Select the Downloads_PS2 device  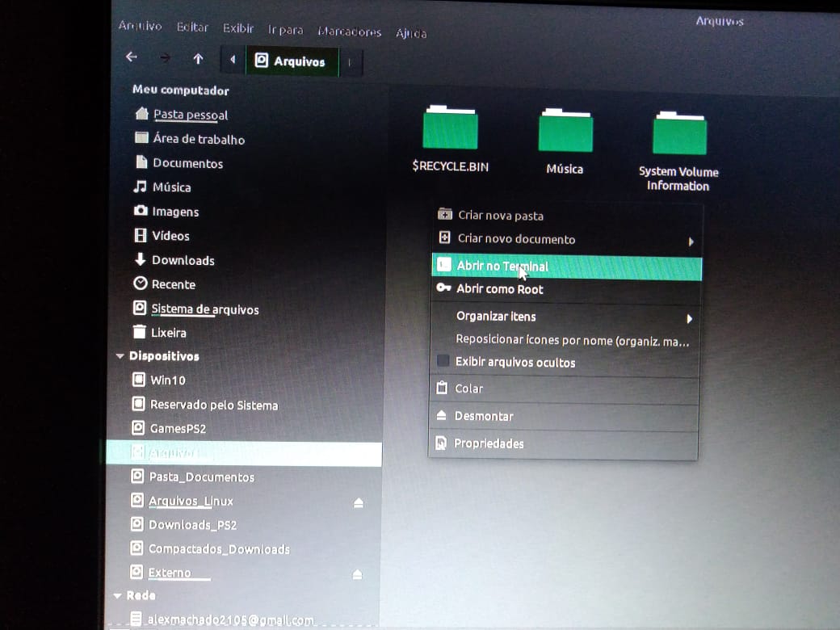pos(184,524)
